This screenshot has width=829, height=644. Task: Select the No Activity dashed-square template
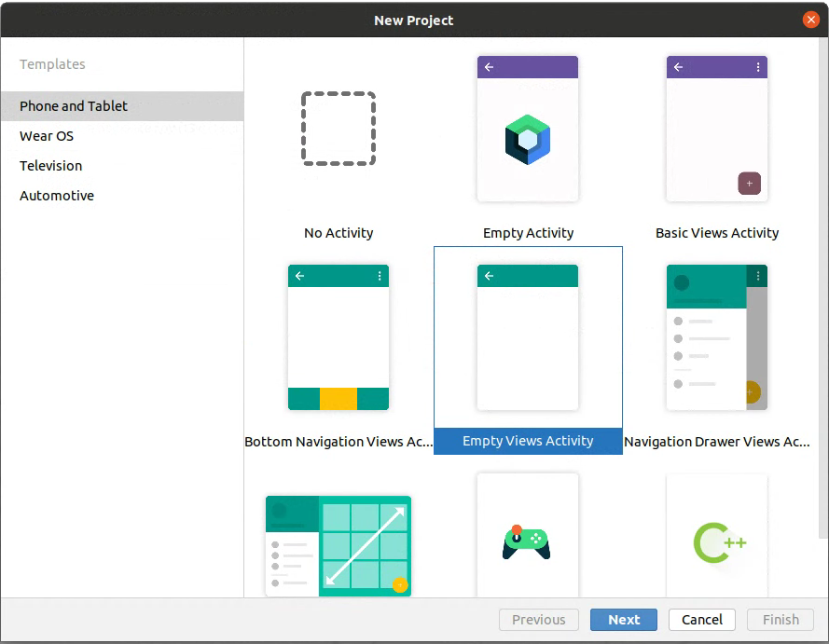[x=339, y=130]
